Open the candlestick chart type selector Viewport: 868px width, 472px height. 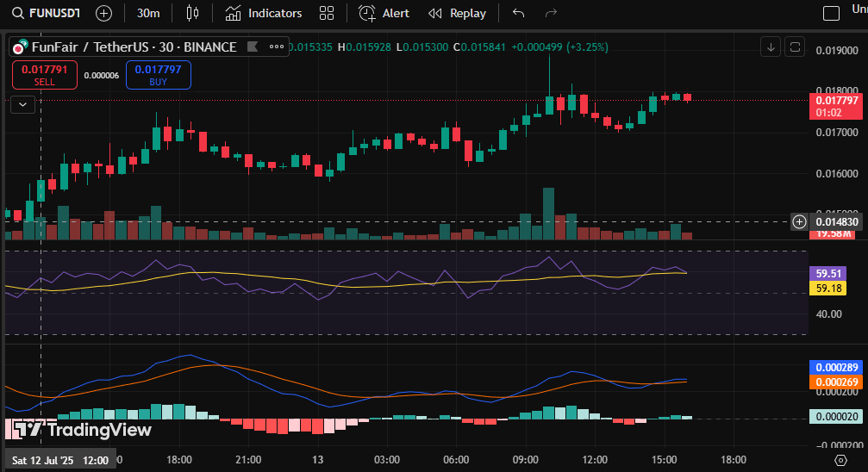point(191,13)
